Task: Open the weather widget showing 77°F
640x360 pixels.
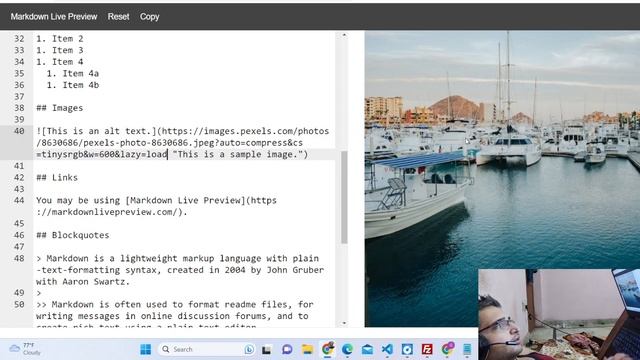Action: click(25, 349)
